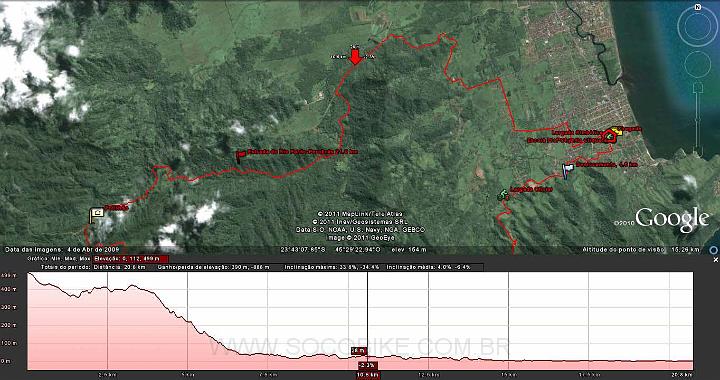Viewport: 720px width, 380px height.
Task: Click the highlighted Elevação statistics label
Action: coord(131,259)
